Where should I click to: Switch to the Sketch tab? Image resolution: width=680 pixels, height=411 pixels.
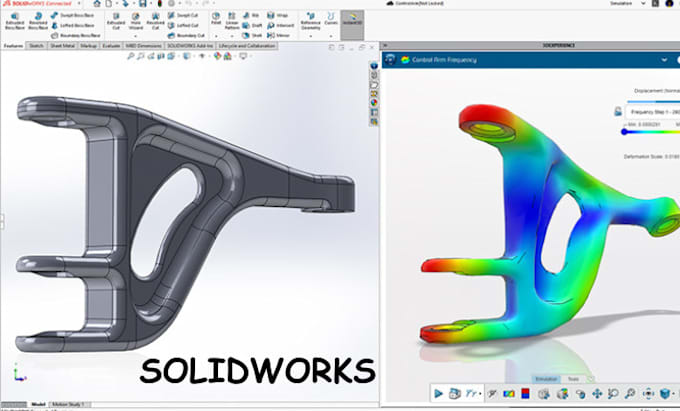click(36, 46)
